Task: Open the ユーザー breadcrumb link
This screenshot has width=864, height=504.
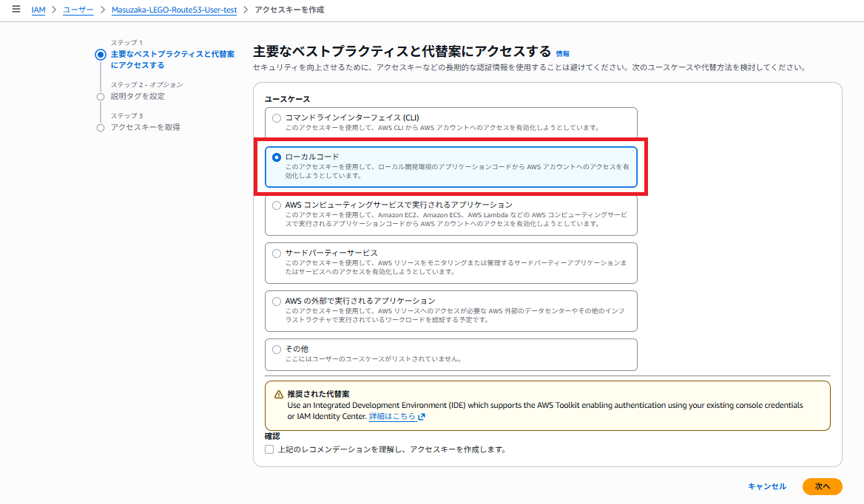Action: click(78, 10)
